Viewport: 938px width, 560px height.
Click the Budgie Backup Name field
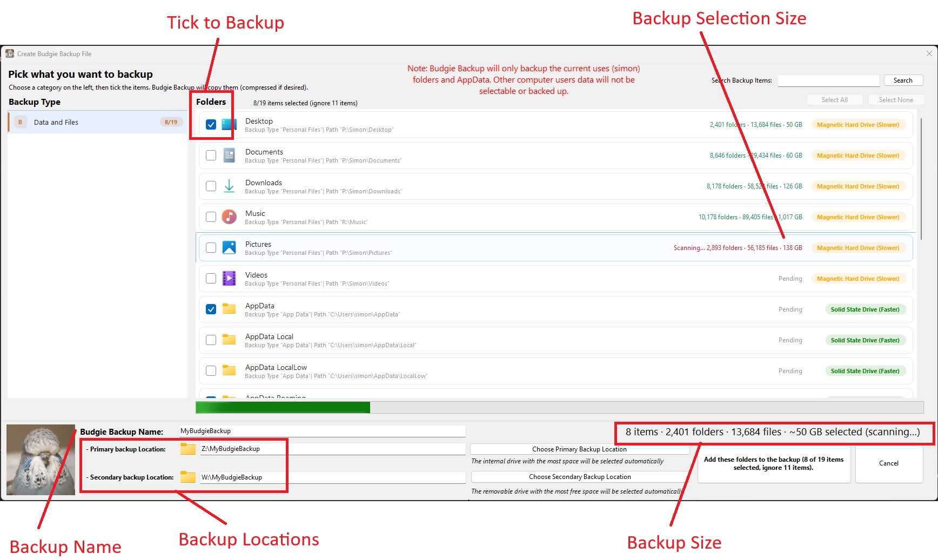(322, 431)
